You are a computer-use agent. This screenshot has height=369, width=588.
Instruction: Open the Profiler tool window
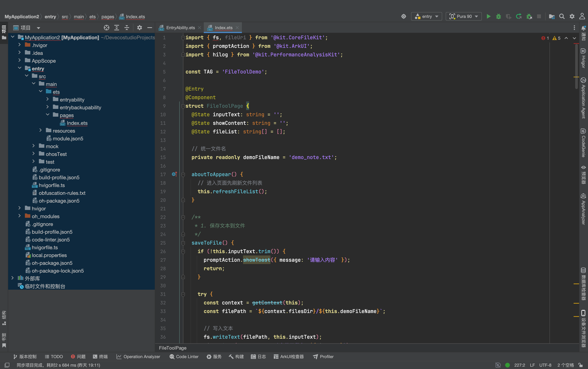pyautogui.click(x=323, y=357)
